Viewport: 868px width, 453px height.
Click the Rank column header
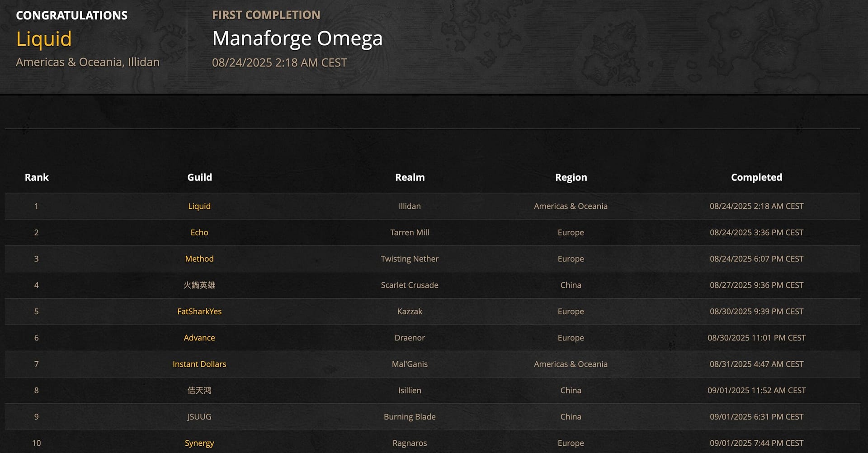pos(37,177)
